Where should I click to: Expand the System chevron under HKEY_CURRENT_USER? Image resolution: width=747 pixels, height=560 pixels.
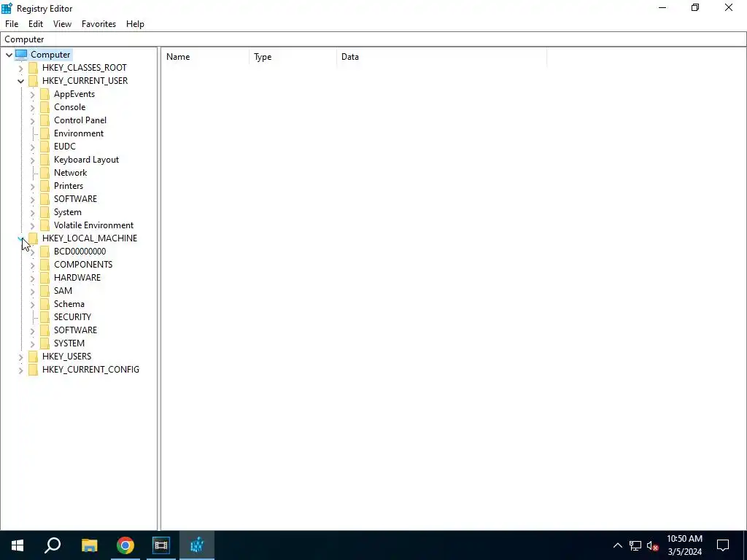(x=32, y=212)
